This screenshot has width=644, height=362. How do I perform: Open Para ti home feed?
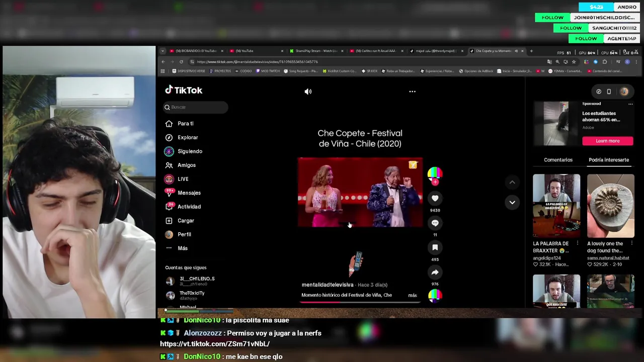(x=180, y=124)
